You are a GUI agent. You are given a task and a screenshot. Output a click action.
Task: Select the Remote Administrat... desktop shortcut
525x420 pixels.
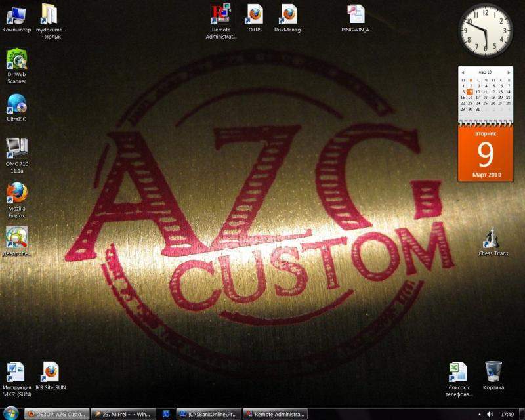(x=221, y=21)
